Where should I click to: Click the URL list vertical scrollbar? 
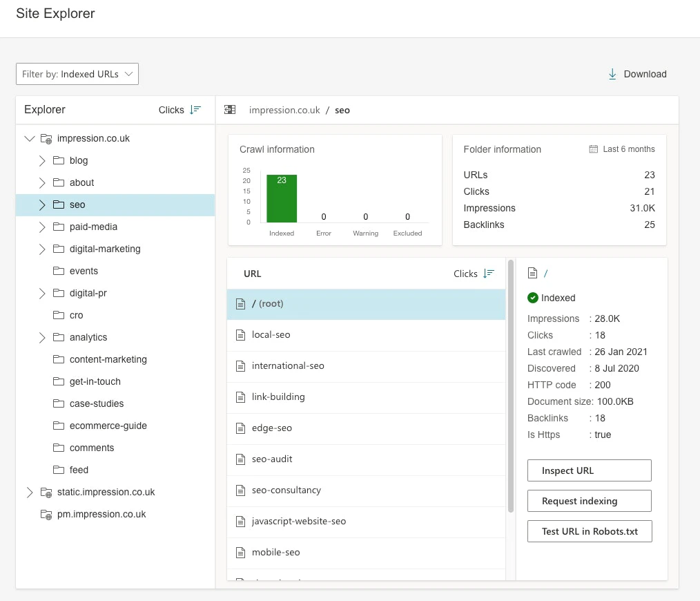click(511, 386)
